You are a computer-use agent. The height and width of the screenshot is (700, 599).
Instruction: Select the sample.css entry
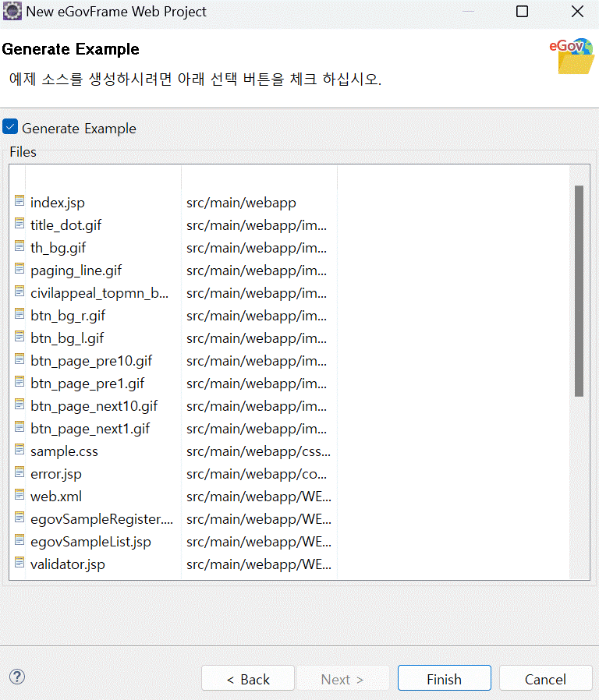point(64,451)
